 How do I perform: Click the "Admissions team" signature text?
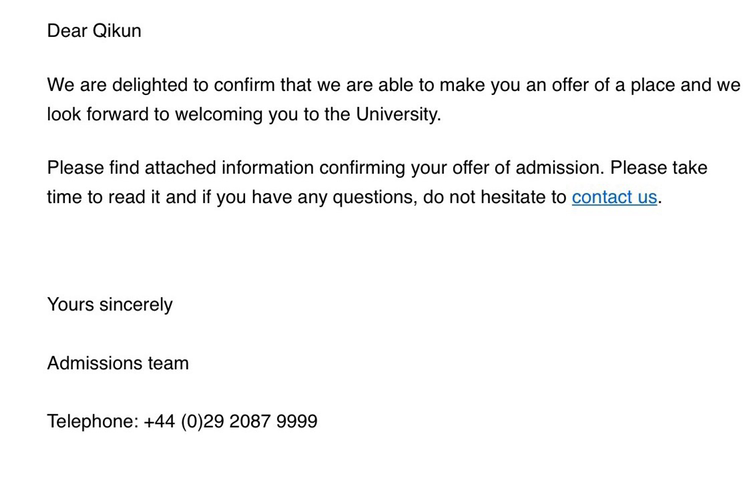(x=118, y=363)
